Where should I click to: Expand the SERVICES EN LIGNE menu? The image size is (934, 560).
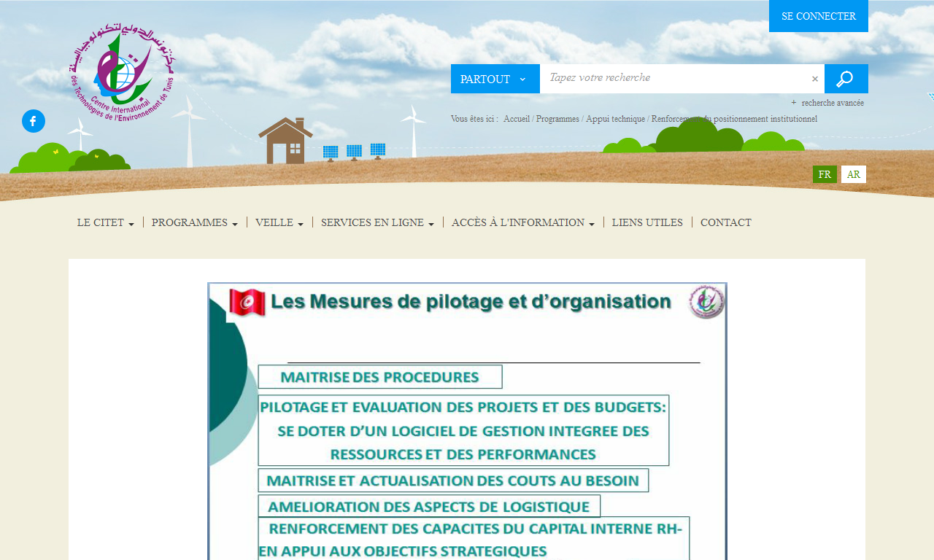377,222
